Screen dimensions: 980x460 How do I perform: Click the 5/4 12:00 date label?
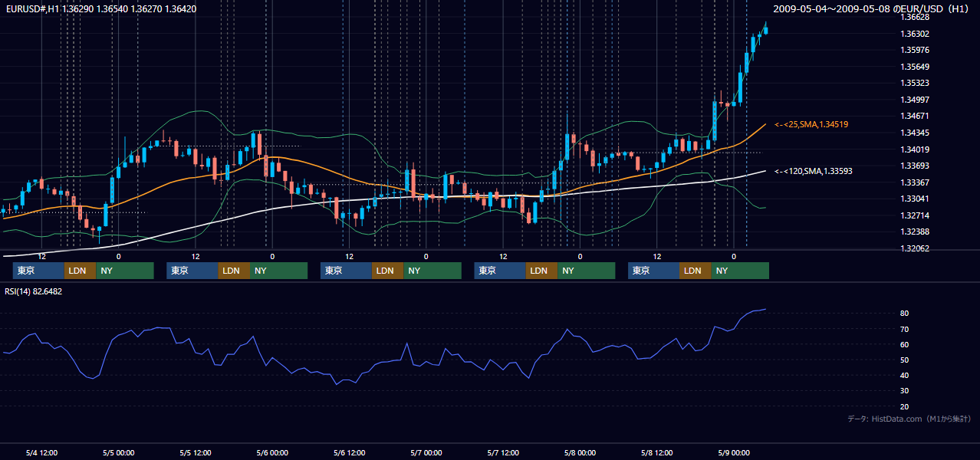(x=41, y=452)
